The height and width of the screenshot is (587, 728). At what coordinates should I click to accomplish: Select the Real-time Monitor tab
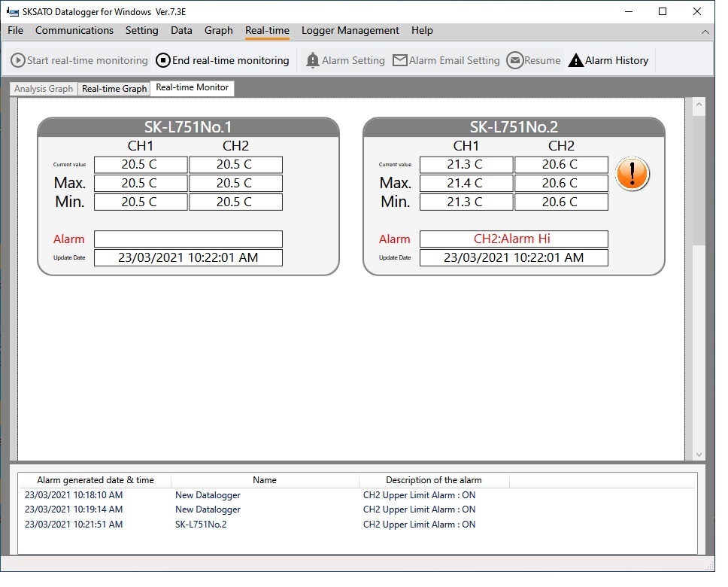coord(193,88)
